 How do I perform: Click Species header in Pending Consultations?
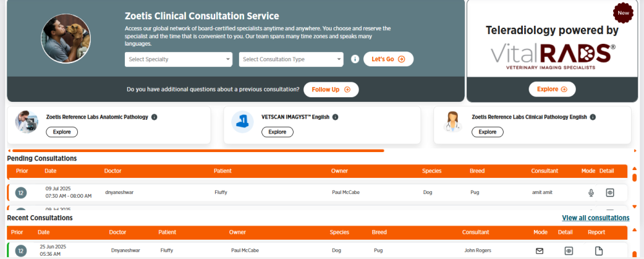tap(431, 171)
